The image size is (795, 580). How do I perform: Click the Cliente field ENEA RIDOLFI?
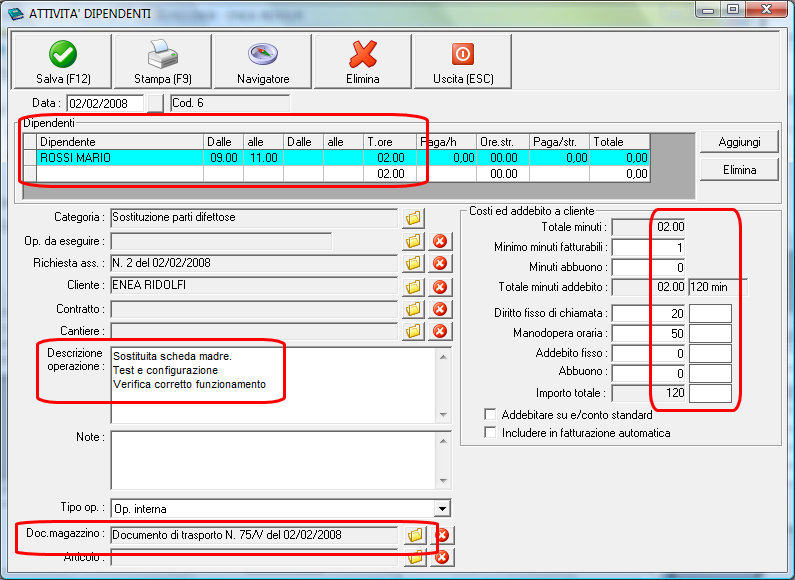[x=254, y=285]
